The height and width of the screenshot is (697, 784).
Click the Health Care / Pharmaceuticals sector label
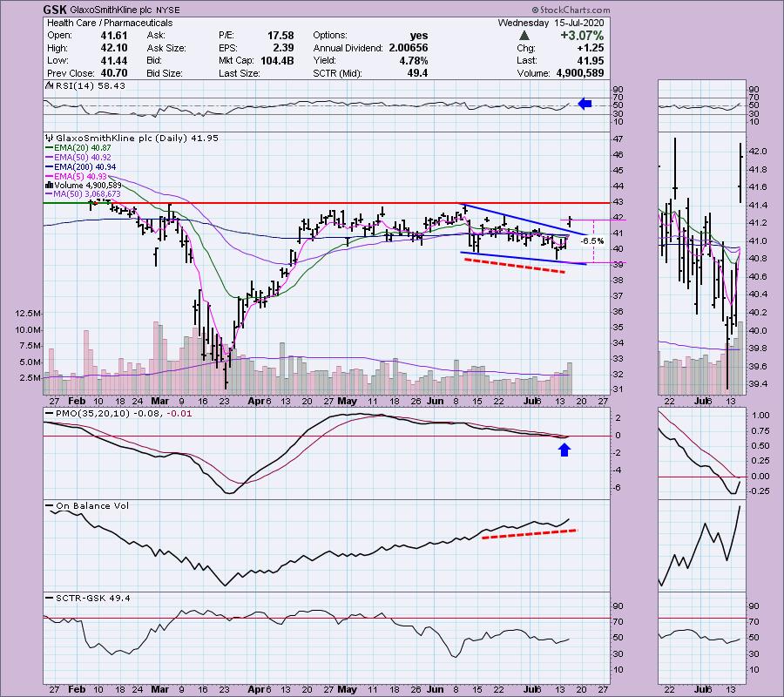[110, 23]
